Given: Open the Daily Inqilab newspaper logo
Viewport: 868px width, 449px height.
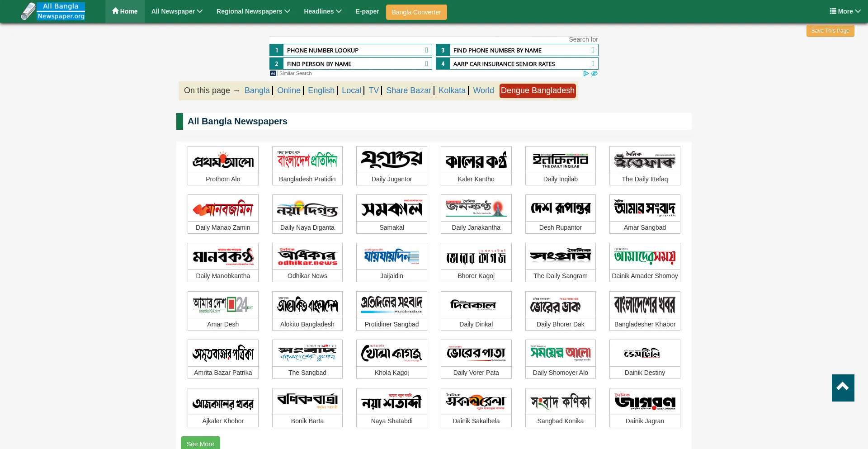Looking at the screenshot, I should (561, 160).
